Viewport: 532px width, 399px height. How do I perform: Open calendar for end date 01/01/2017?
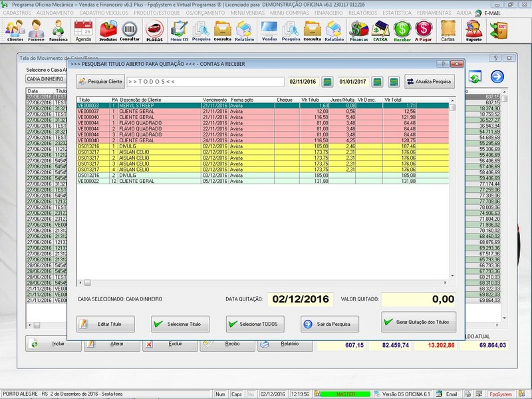[377, 82]
